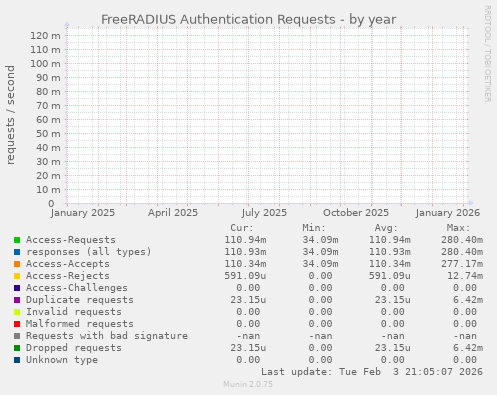Click Dropped requests current value 23.15u
This screenshot has width=497, height=395.
248,348
